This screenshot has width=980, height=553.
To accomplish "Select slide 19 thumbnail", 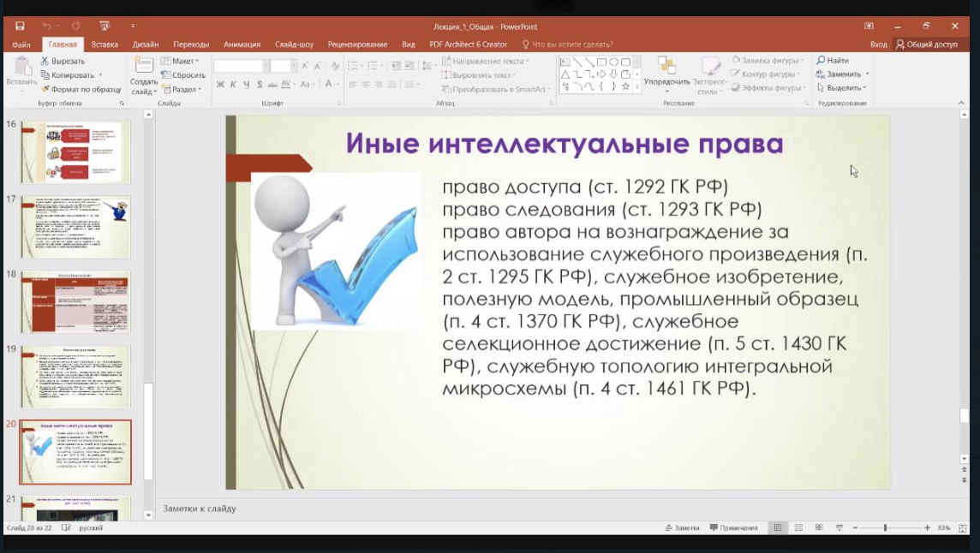I will (x=75, y=377).
